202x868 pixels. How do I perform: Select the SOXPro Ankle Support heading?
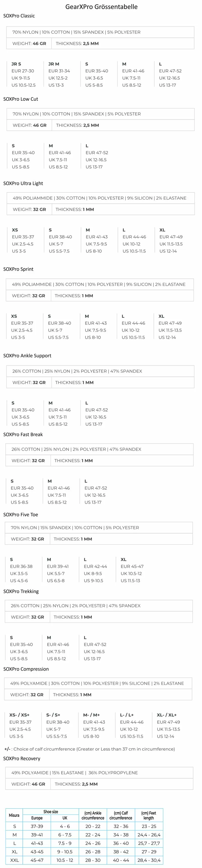pos(27,356)
